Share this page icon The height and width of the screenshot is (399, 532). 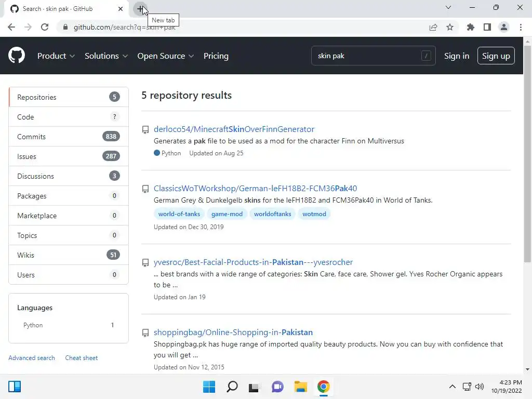433,27
